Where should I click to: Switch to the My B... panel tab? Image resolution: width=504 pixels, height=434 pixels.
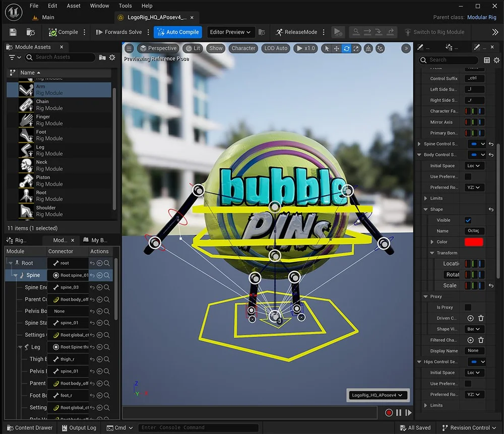pyautogui.click(x=95, y=240)
